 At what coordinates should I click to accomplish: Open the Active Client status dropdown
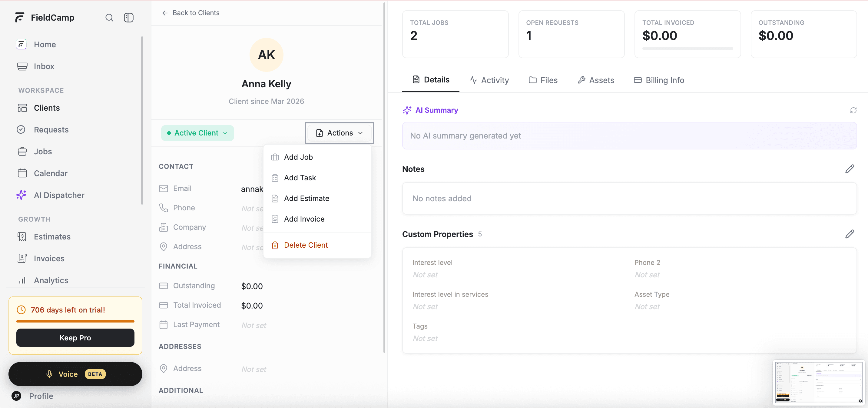click(197, 133)
